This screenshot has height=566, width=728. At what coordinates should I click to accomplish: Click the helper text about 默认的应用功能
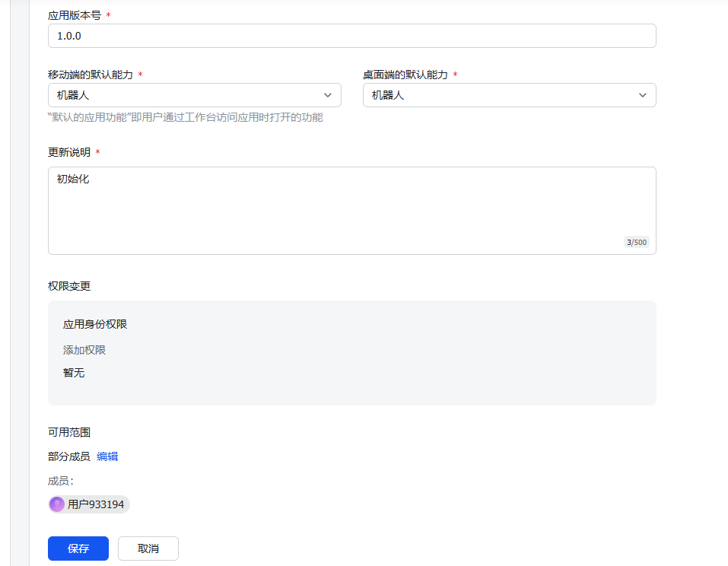[x=185, y=117]
